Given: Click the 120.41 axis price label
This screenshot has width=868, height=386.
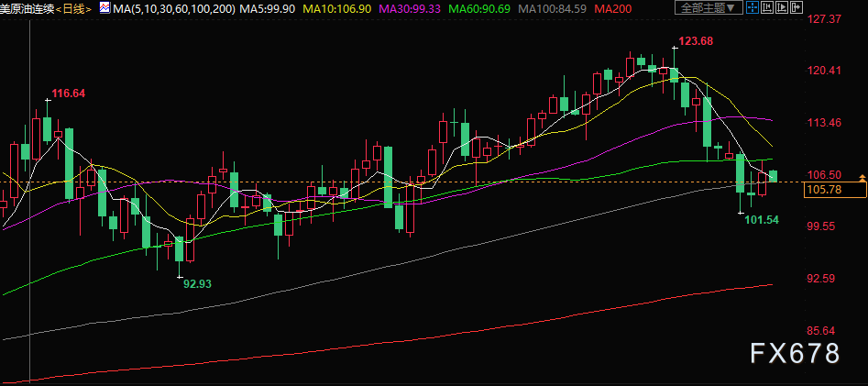Looking at the screenshot, I should 825,71.
